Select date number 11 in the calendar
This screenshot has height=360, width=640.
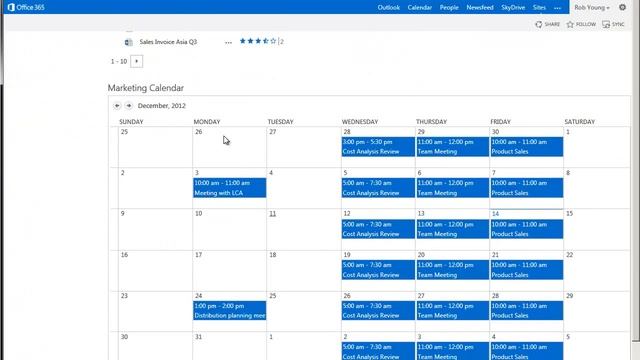point(273,213)
